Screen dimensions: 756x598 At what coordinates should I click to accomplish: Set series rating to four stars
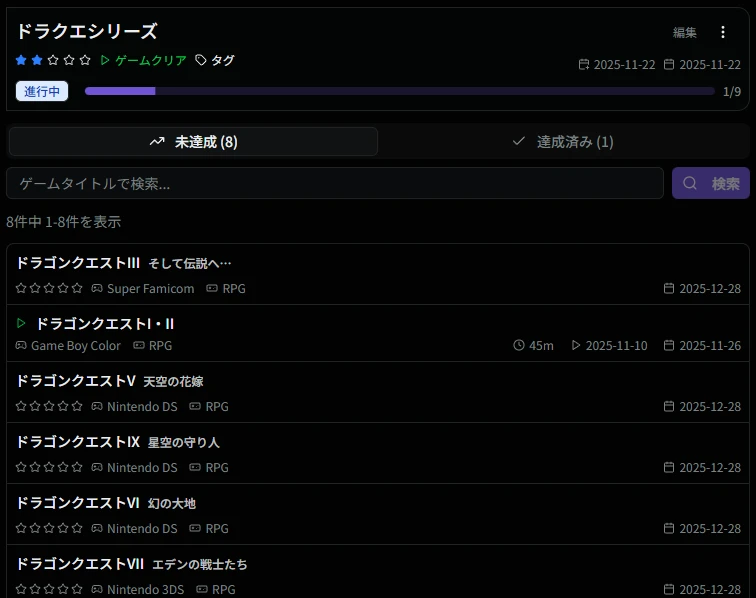tap(69, 60)
